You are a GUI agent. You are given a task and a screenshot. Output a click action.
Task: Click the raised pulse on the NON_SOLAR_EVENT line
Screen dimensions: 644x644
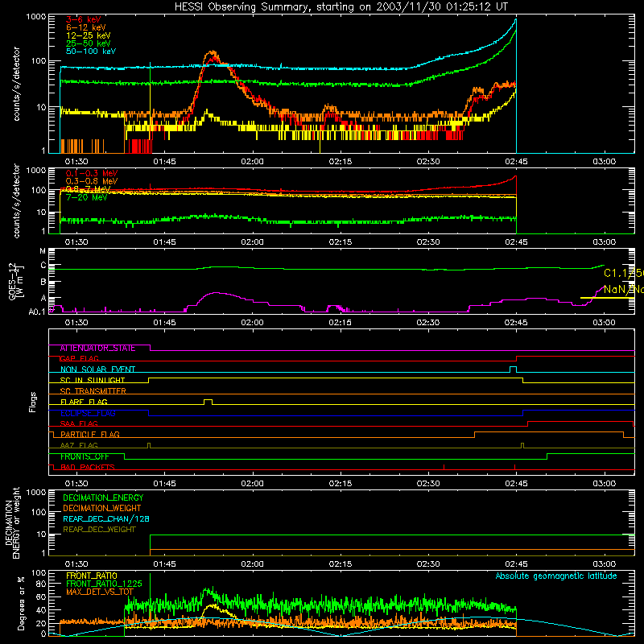[513, 369]
